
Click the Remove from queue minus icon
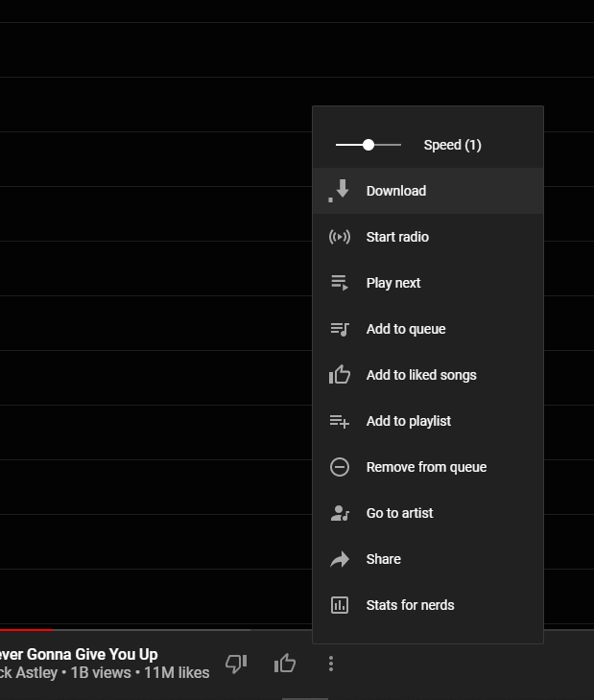point(340,467)
